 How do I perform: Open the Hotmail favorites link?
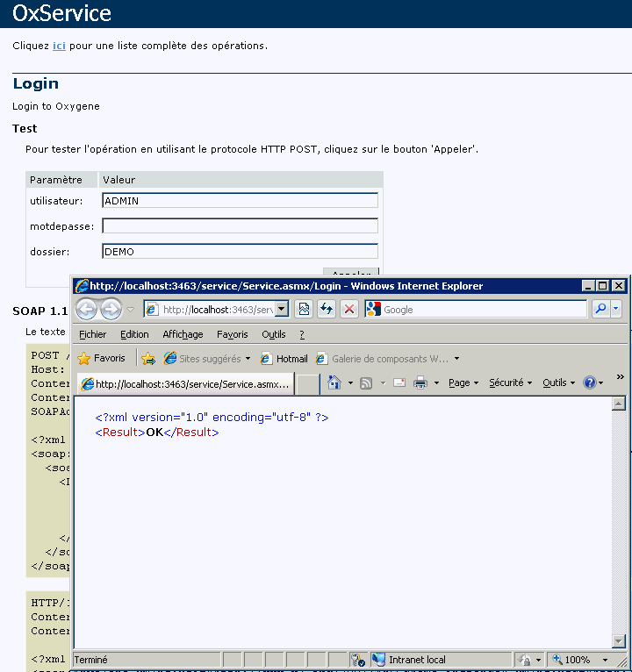(284, 359)
